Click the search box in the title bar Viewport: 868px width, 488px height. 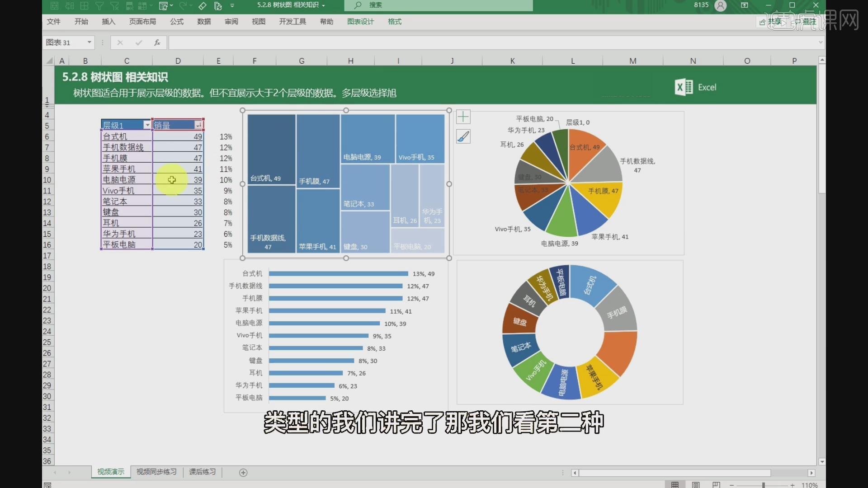439,5
